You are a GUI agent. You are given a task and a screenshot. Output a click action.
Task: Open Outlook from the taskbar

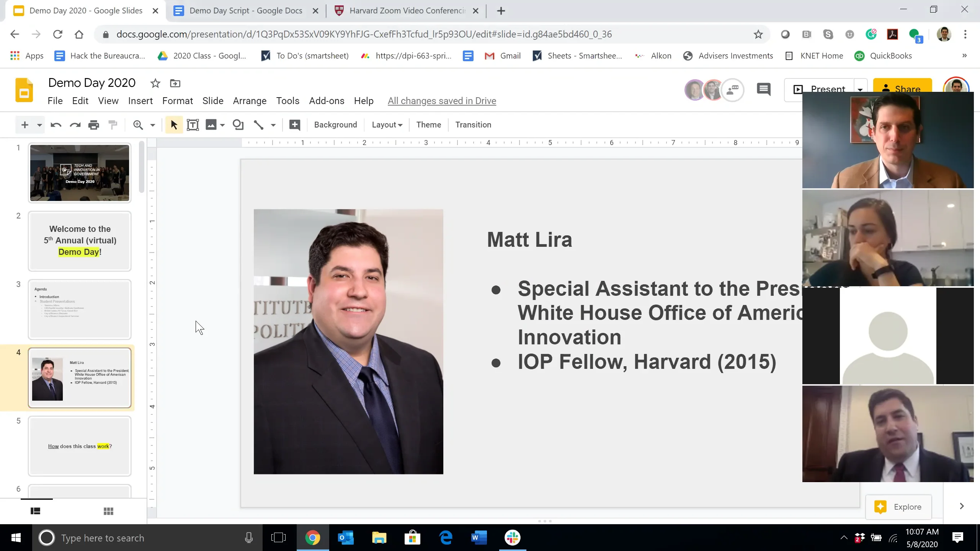click(346, 538)
